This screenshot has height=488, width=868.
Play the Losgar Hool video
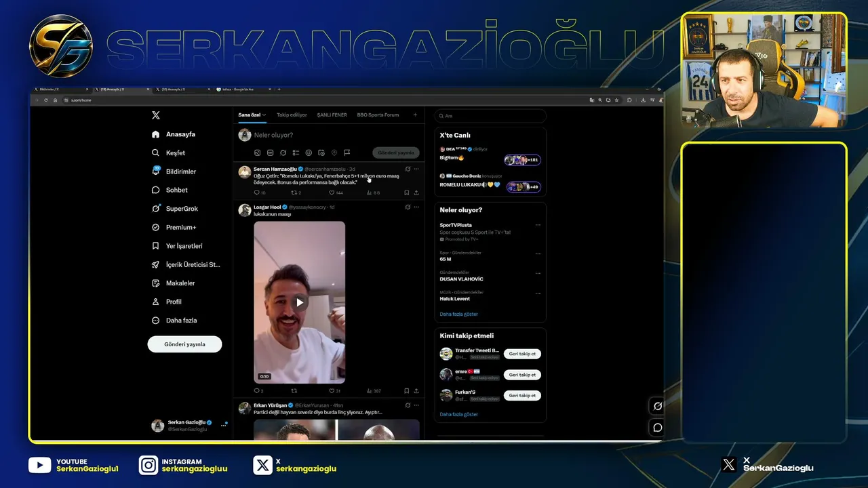(300, 302)
